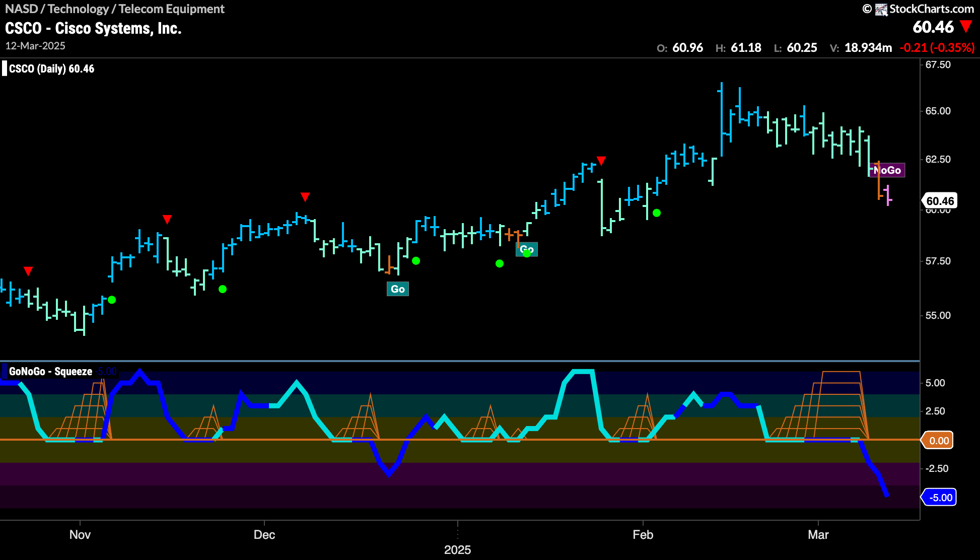
Task: Click the green dot marker near December 24
Action: [416, 261]
